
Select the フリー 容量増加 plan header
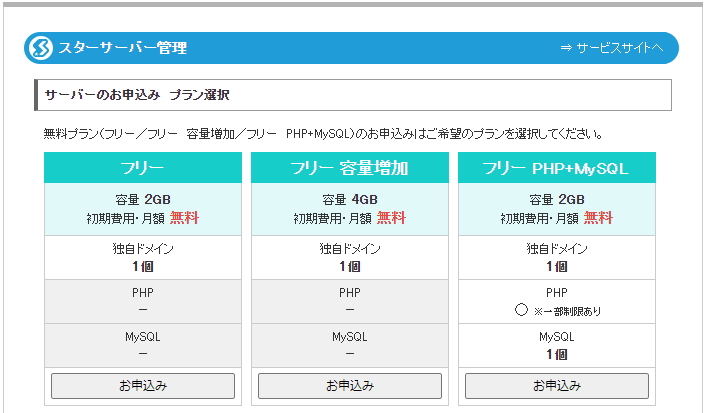350,168
